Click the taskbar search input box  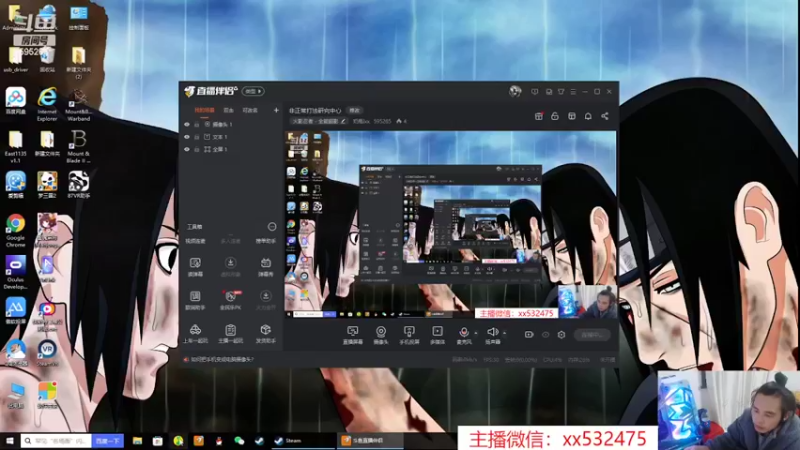tap(56, 440)
